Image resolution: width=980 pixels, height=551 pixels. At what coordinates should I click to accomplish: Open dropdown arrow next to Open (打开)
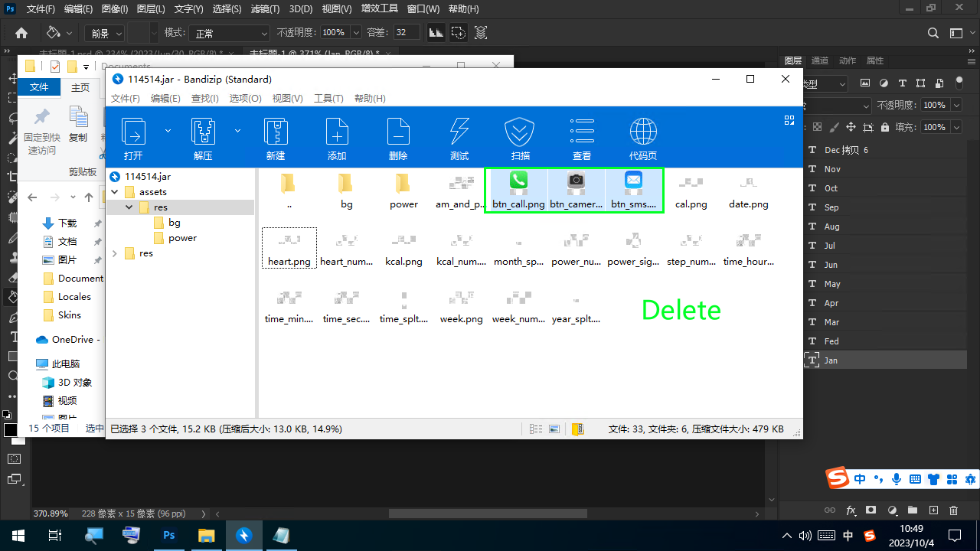click(168, 131)
